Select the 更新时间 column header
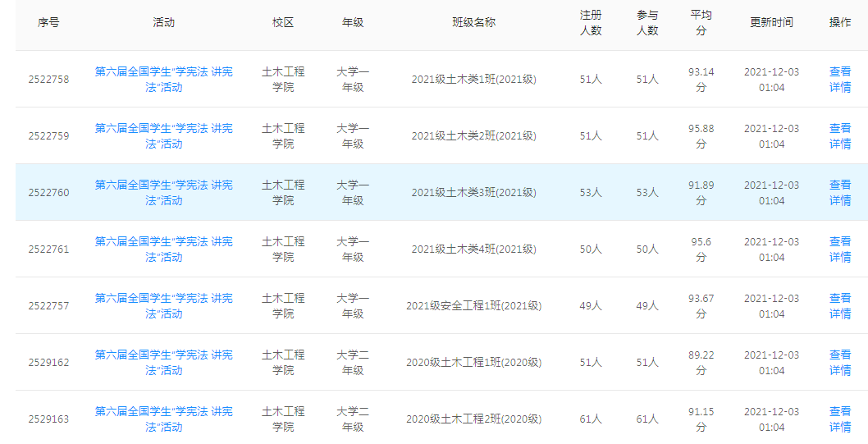The image size is (868, 444). (771, 23)
